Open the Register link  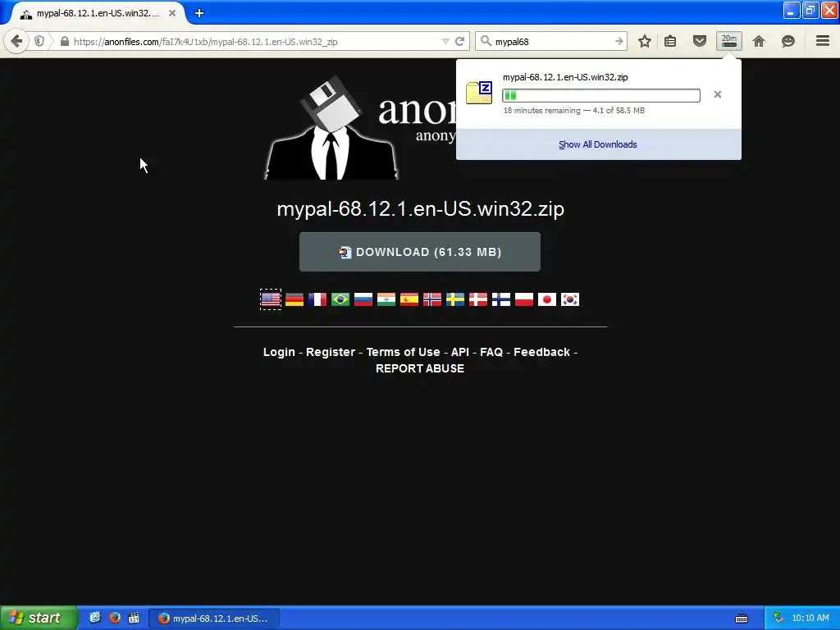(331, 352)
